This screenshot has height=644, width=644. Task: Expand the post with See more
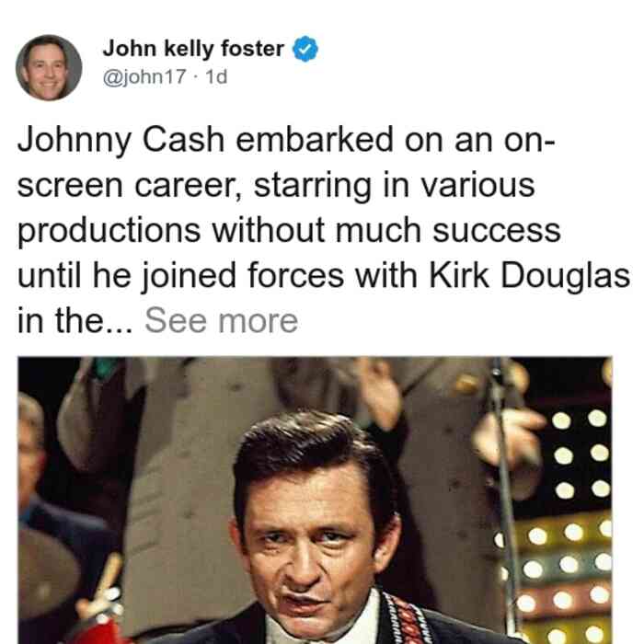tap(222, 321)
